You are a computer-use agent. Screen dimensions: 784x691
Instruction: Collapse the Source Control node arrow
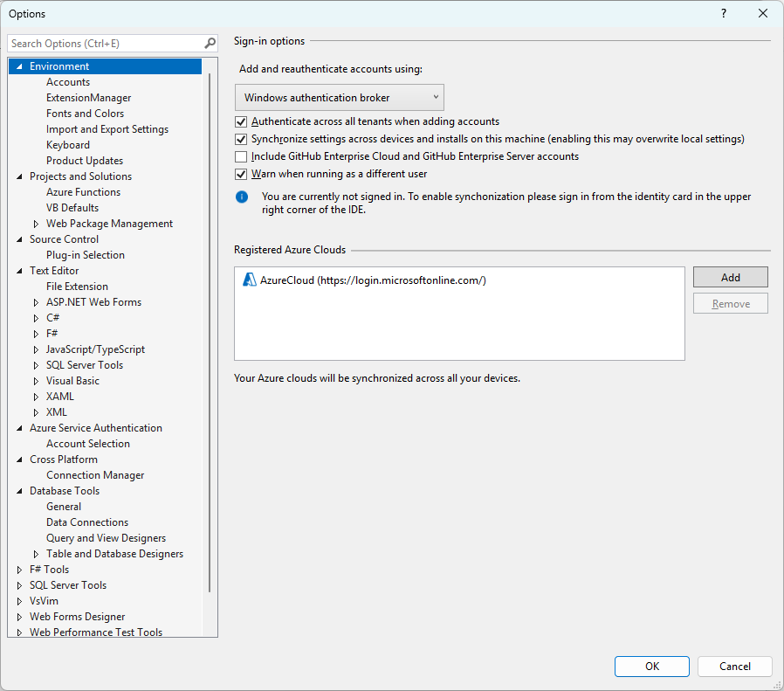[x=19, y=239]
